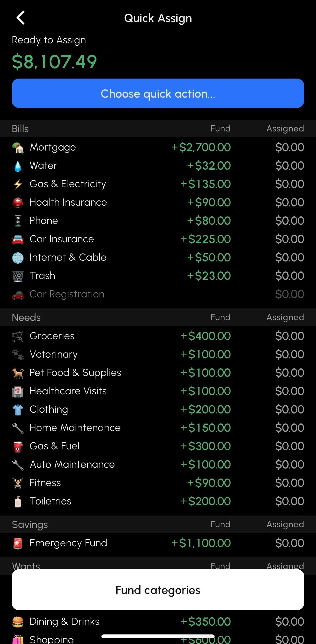Select the Savings group header
This screenshot has height=644, width=316.
click(x=30, y=525)
